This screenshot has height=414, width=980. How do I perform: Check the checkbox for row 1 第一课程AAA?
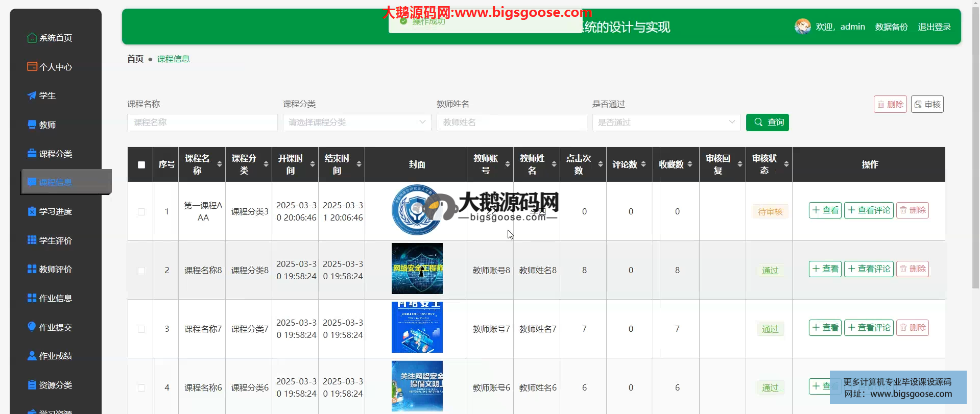click(141, 212)
